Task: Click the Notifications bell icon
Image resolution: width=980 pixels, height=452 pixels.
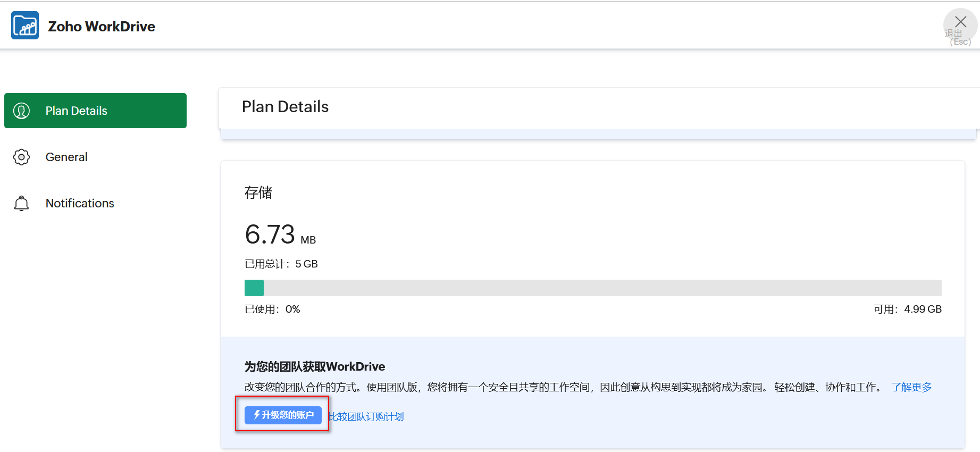Action: pyautogui.click(x=21, y=203)
